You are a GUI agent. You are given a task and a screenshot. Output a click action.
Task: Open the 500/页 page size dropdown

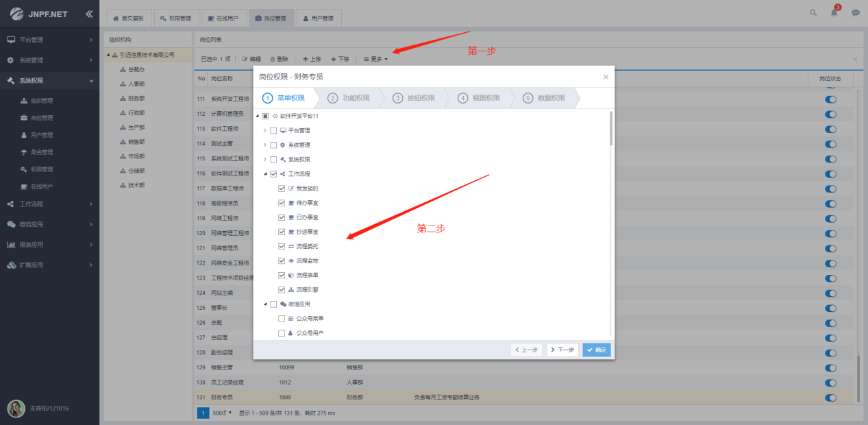pyautogui.click(x=222, y=413)
